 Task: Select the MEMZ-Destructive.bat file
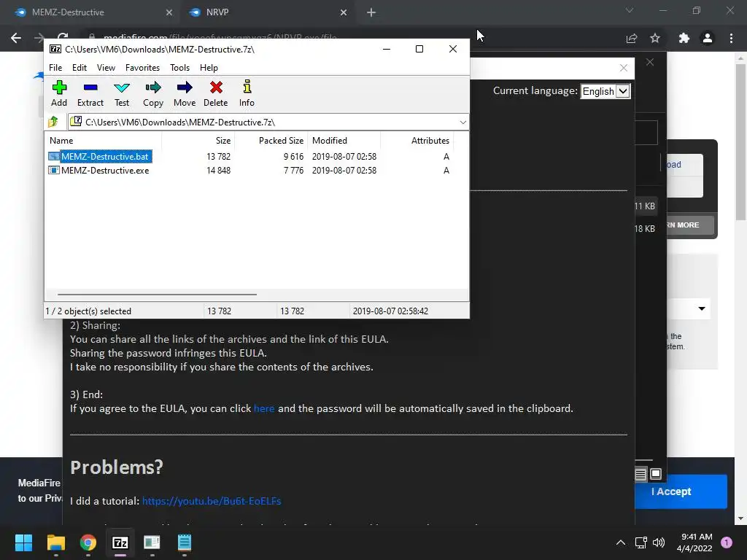click(x=105, y=157)
